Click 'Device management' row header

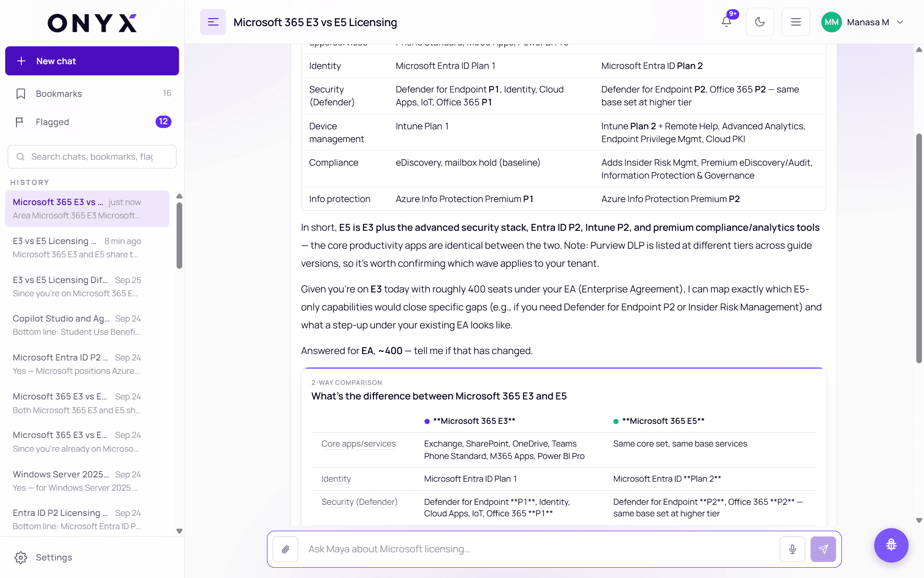337,133
